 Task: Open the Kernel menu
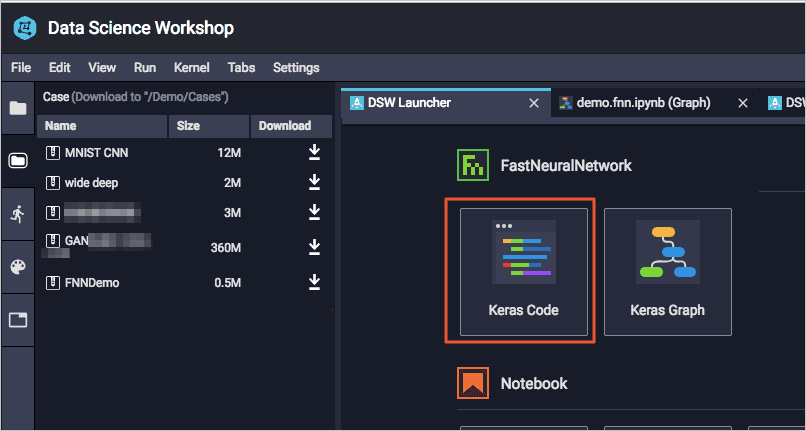[x=192, y=67]
